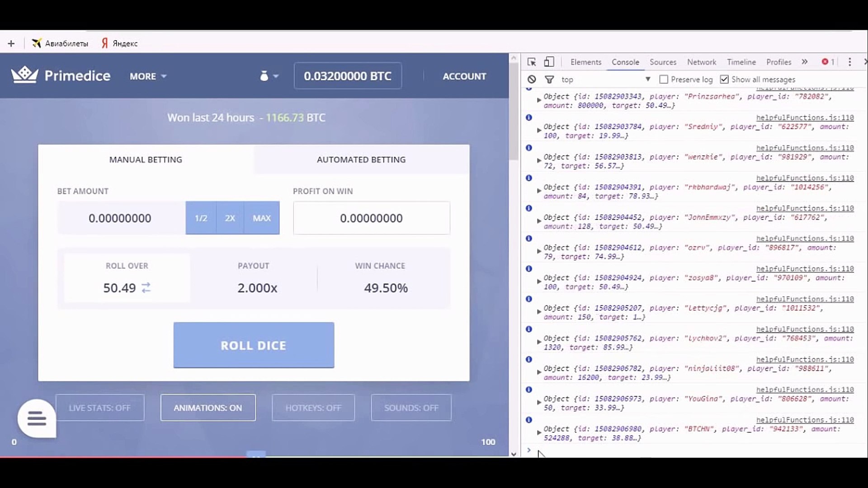
Task: Toggle the console filter funnel icon
Action: [x=549, y=80]
